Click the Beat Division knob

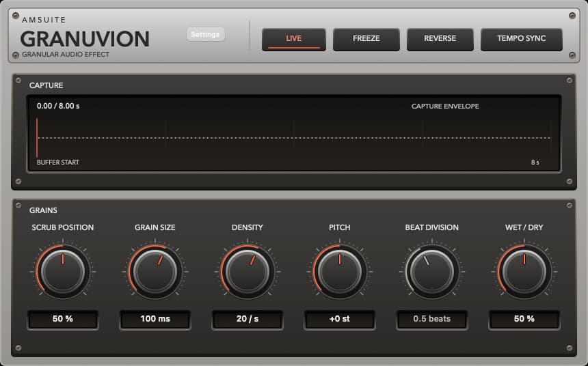point(432,272)
